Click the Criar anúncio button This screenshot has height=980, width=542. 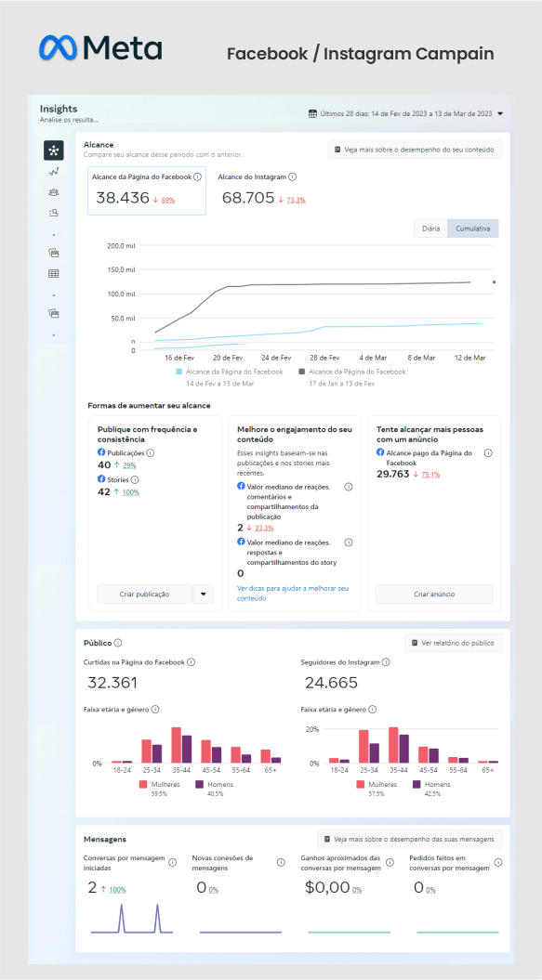click(434, 594)
